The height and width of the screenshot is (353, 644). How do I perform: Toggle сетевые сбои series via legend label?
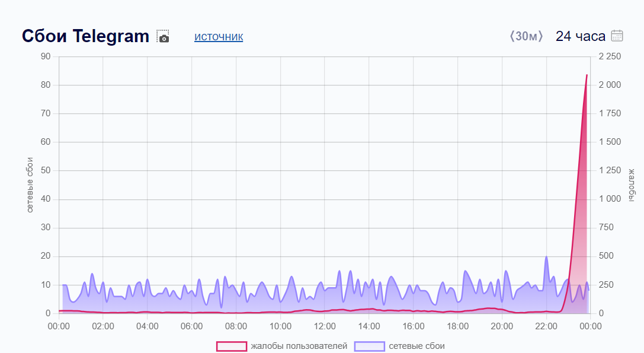point(416,346)
